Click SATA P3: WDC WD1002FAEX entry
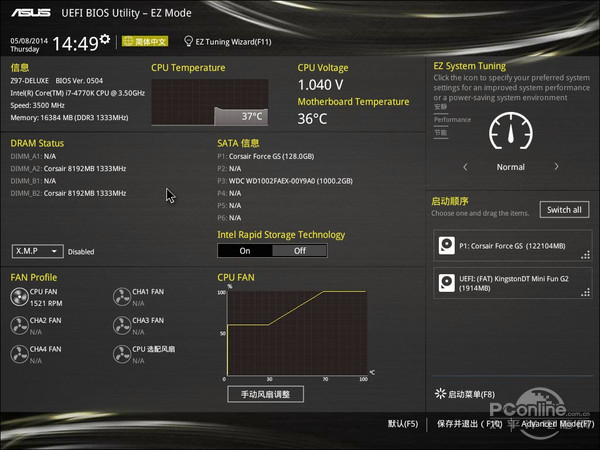 (285, 181)
